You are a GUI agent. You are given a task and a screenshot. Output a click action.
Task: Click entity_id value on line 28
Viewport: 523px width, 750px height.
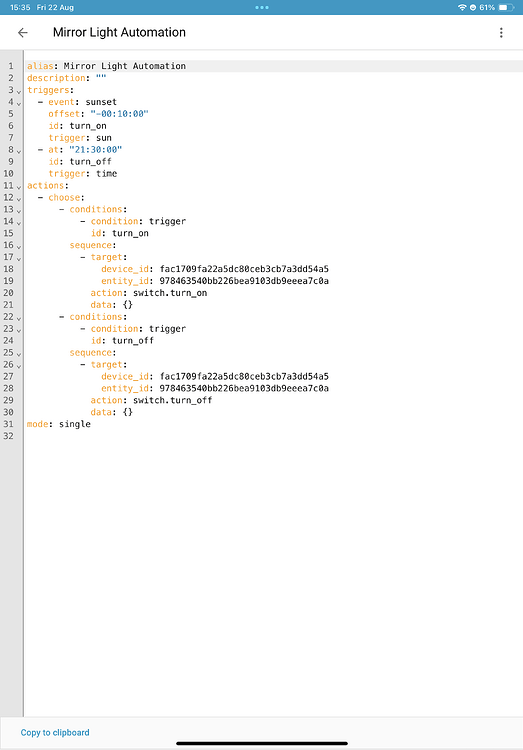click(244, 388)
